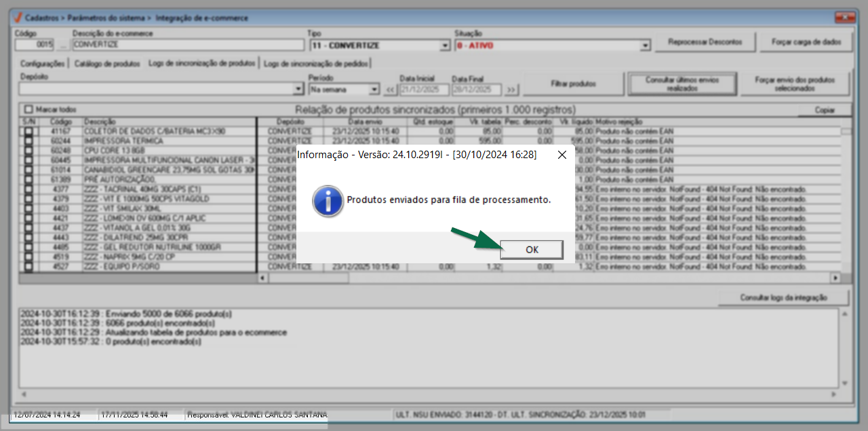Check row 4379 VIT E 1000MG VITAGOLD
This screenshot has width=868, height=431.
click(28, 199)
